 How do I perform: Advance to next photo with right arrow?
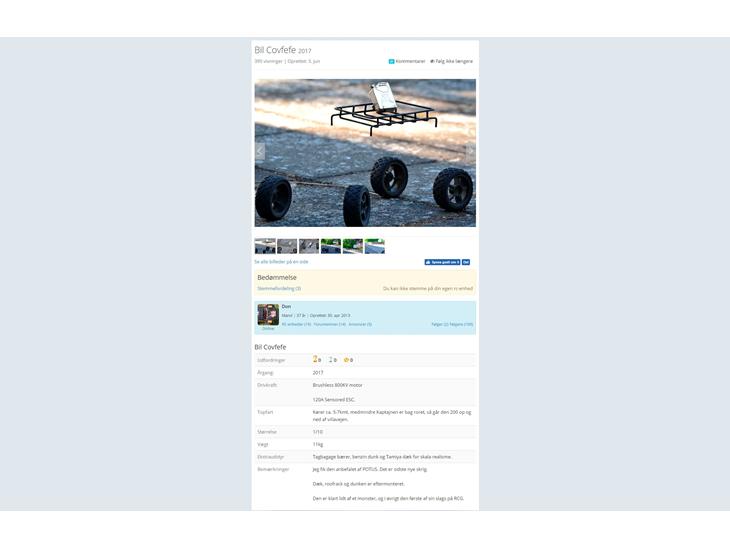coord(471,152)
